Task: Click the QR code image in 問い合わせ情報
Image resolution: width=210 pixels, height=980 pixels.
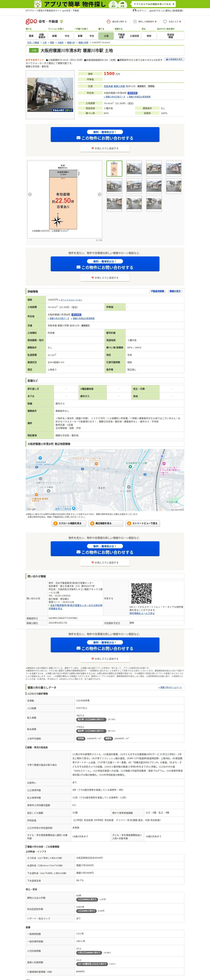Action: (141, 594)
